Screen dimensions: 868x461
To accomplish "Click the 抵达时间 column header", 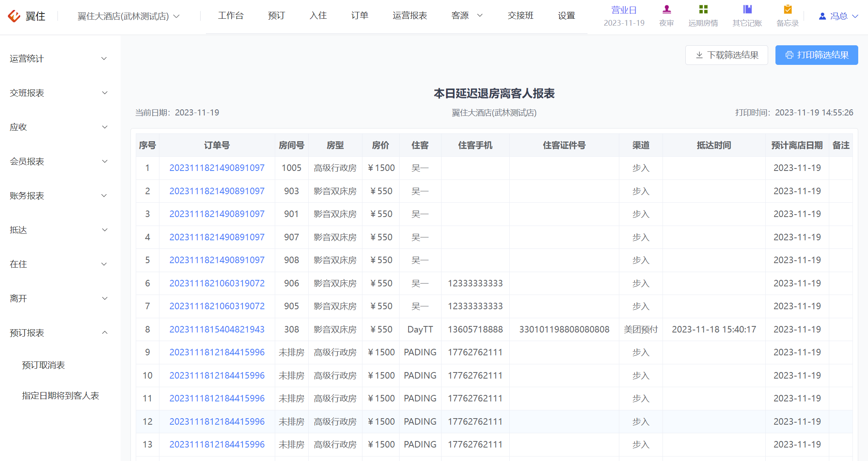I will pyautogui.click(x=714, y=145).
